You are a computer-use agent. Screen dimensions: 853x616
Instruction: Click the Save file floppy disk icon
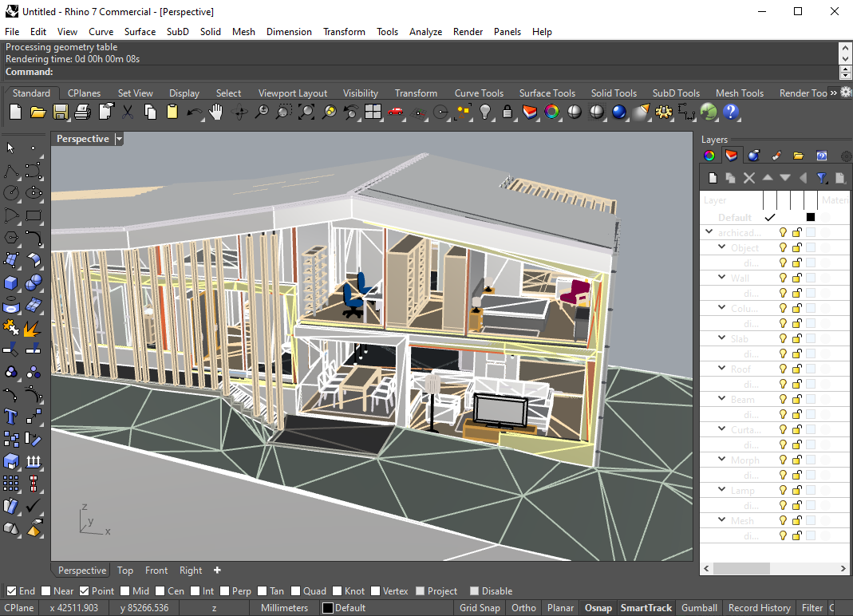60,113
